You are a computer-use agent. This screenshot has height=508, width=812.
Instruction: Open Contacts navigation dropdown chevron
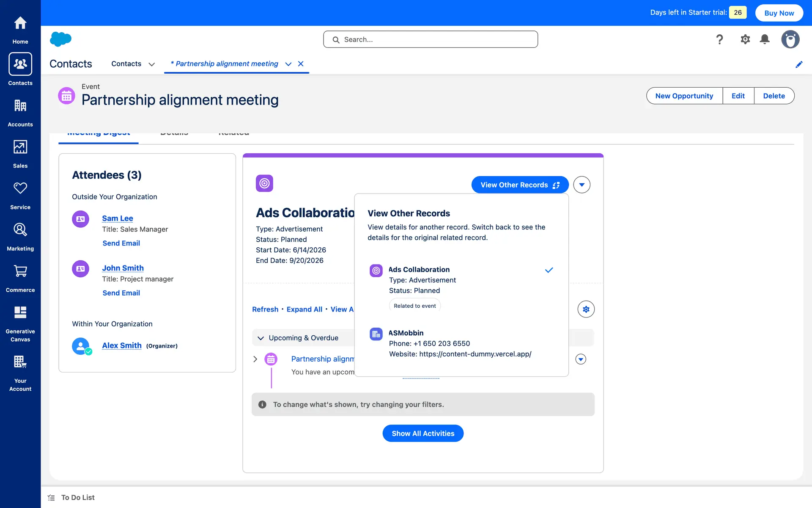click(151, 64)
